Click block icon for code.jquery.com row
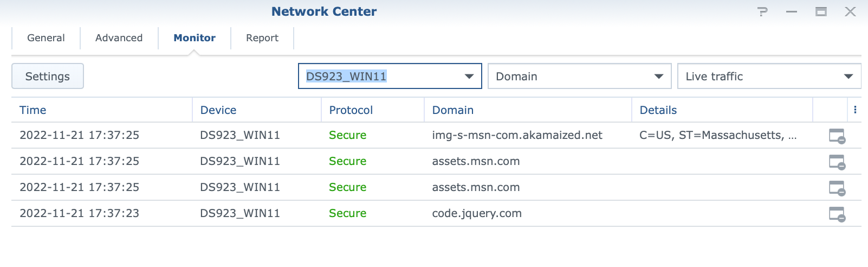The height and width of the screenshot is (267, 868). pyautogui.click(x=837, y=214)
